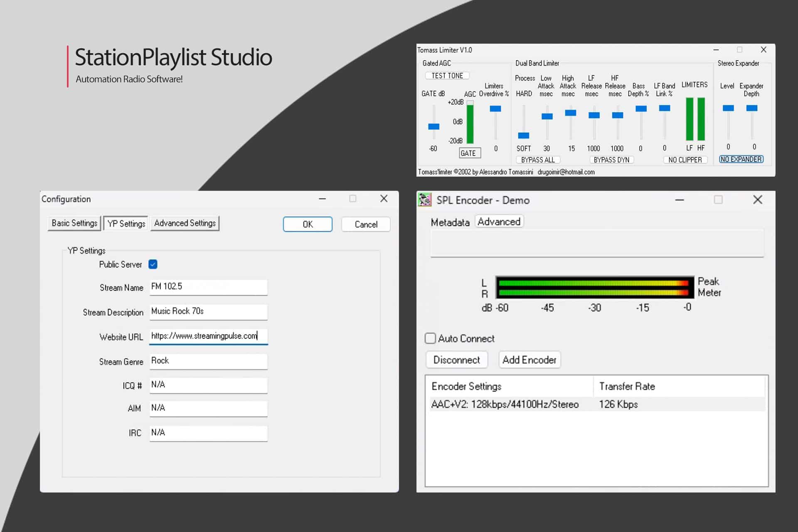Click the metadata text box in SPL Encoder
The width and height of the screenshot is (798, 532).
[x=597, y=243]
